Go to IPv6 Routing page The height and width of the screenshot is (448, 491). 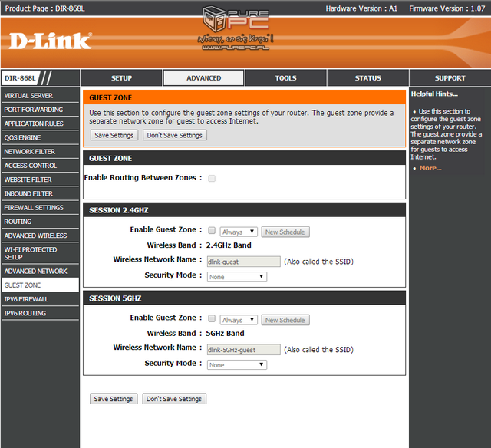tap(40, 313)
